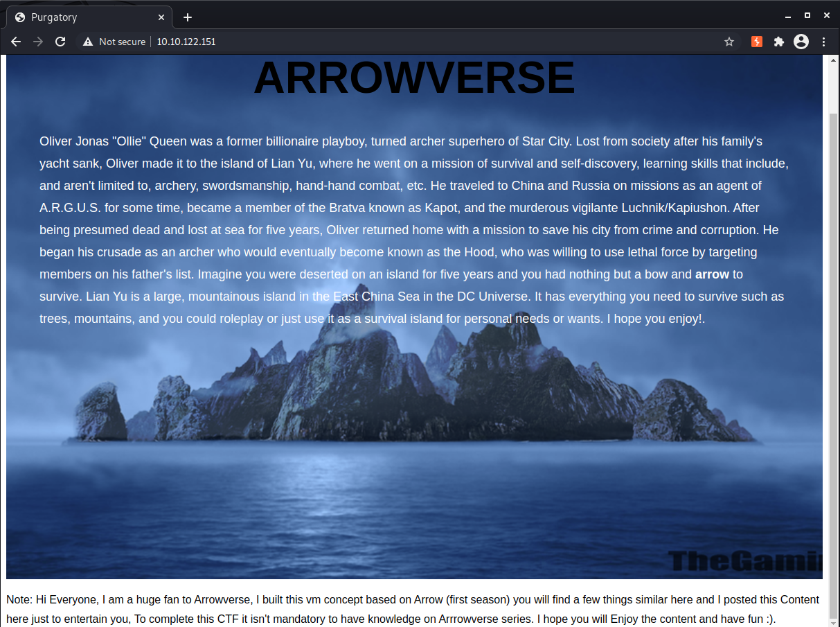
Task: Close the Purgatory tab
Action: pyautogui.click(x=160, y=17)
